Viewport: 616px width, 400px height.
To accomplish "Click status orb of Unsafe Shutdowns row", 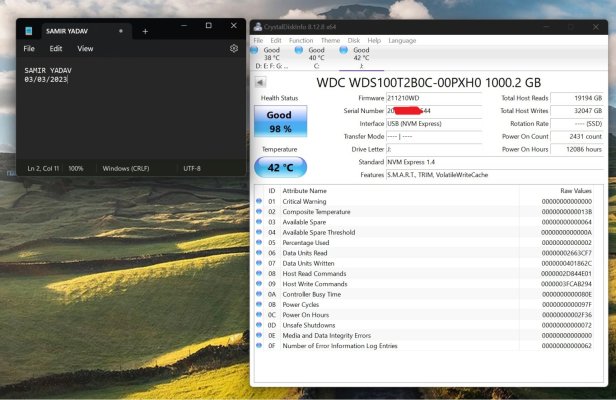I will (x=259, y=325).
